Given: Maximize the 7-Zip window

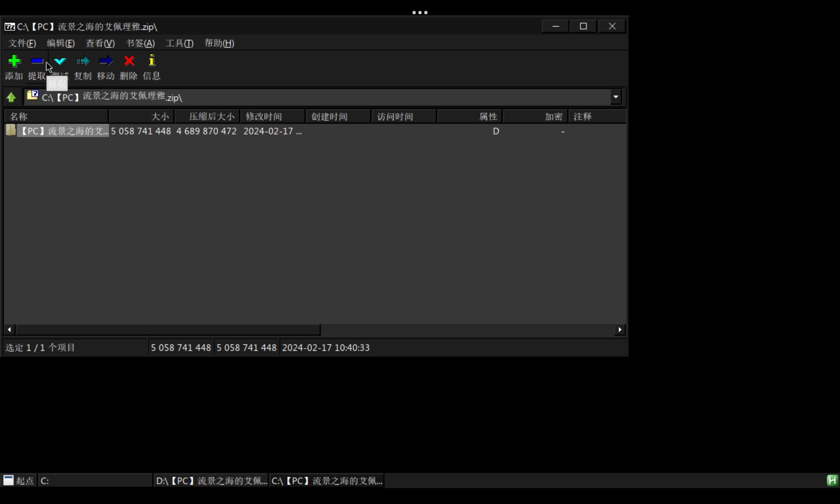Looking at the screenshot, I should coord(583,26).
